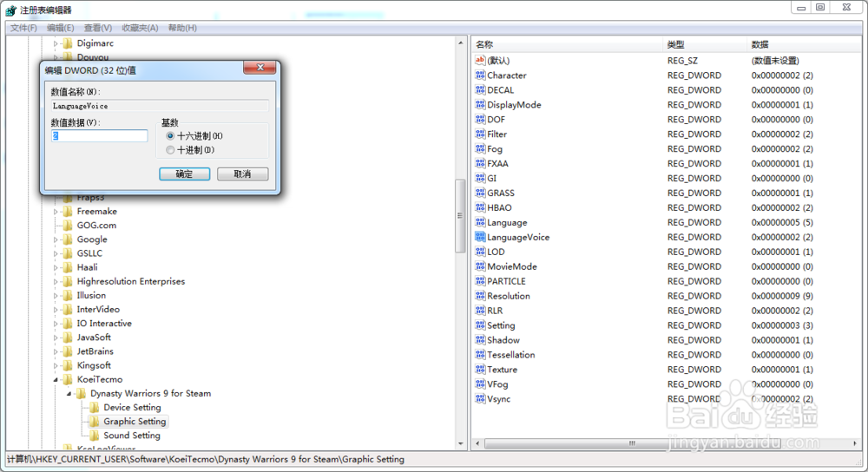868x472 pixels.
Task: Click the Character DWORD value icon
Action: (x=480, y=75)
